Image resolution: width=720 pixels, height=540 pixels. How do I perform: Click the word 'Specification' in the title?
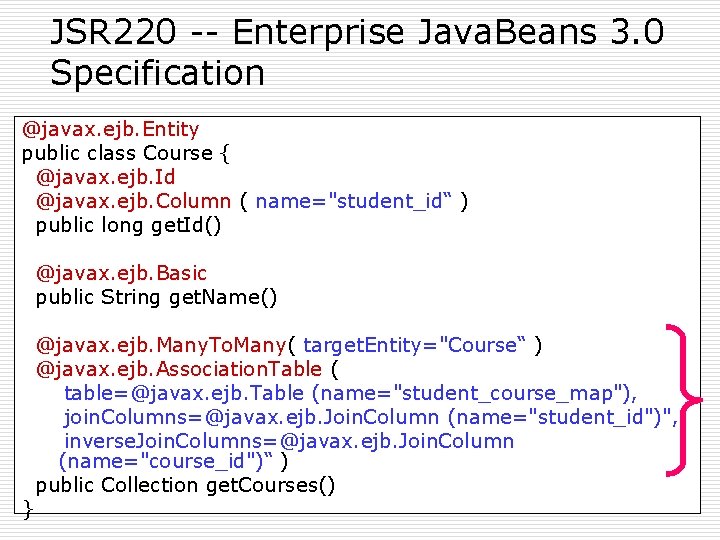point(158,73)
